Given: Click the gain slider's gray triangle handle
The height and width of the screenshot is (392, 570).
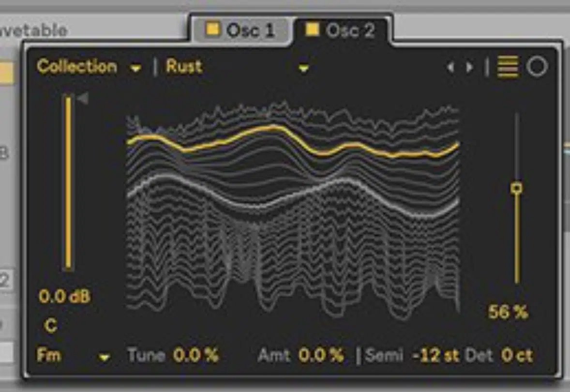Looking at the screenshot, I should click(x=83, y=98).
